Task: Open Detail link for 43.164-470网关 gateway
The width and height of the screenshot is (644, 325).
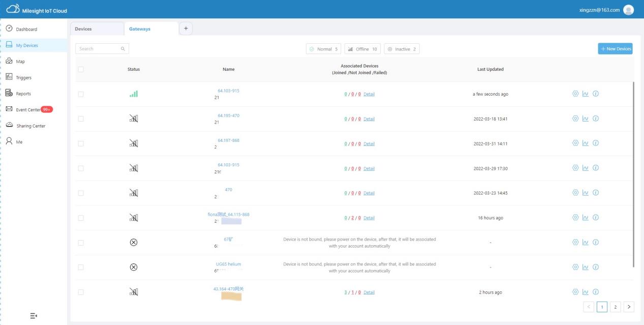Action: [x=369, y=292]
